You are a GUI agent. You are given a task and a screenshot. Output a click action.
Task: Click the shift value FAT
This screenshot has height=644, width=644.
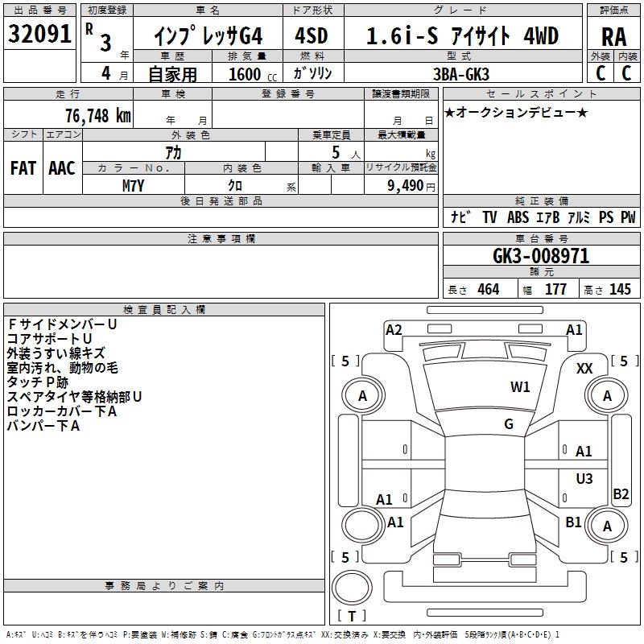[23, 168]
